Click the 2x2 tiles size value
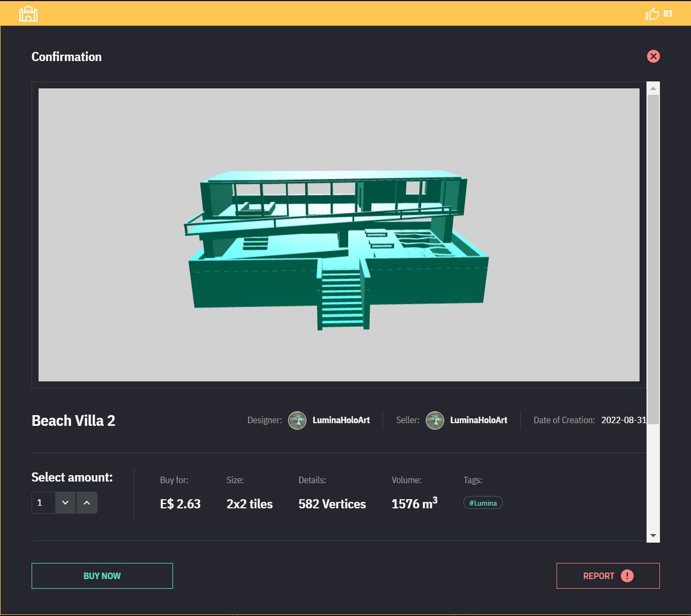Viewport: 691px width, 616px height. point(250,504)
